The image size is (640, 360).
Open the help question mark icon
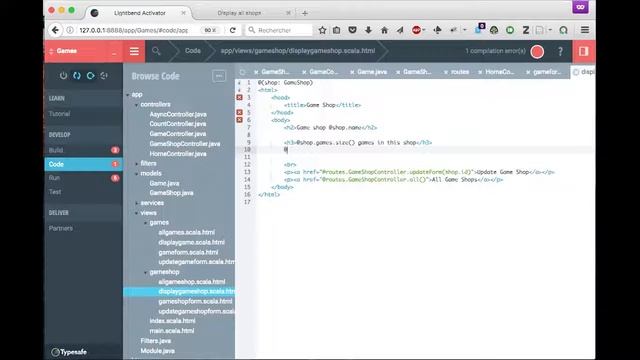pos(560,51)
